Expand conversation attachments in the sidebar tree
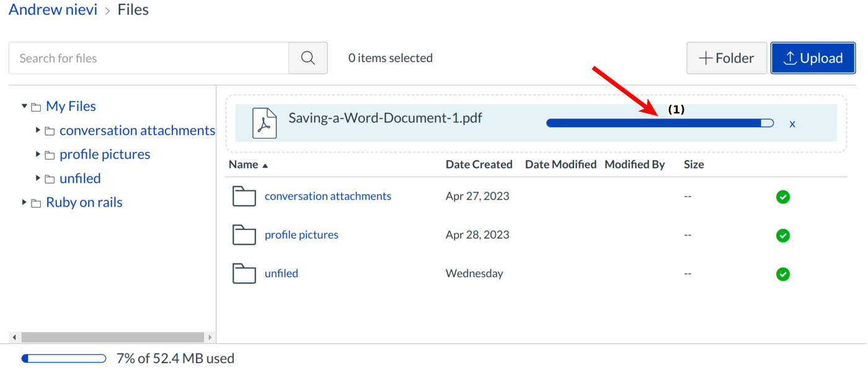The width and height of the screenshot is (868, 385). [38, 131]
